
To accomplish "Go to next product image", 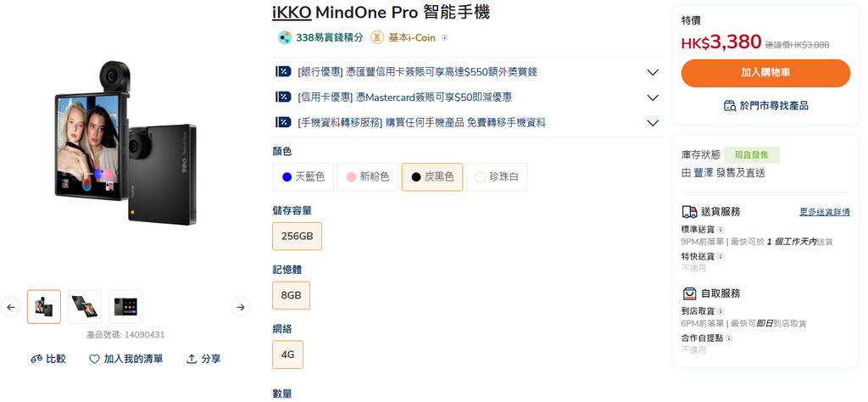I will click(x=240, y=307).
